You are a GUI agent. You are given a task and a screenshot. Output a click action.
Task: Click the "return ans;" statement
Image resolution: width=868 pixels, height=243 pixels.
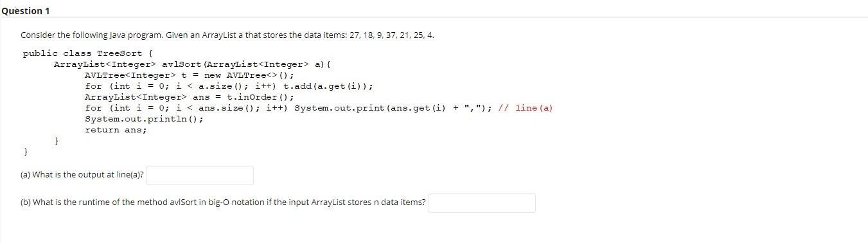[116, 130]
